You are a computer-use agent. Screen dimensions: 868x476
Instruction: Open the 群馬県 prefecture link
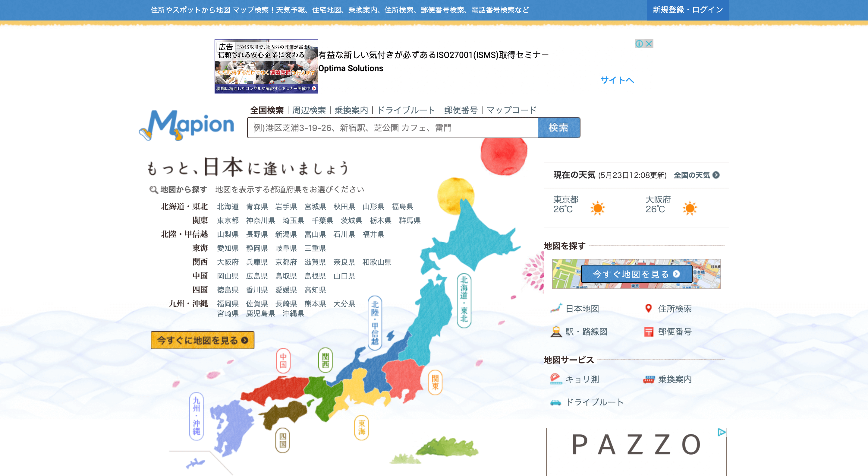click(x=410, y=220)
